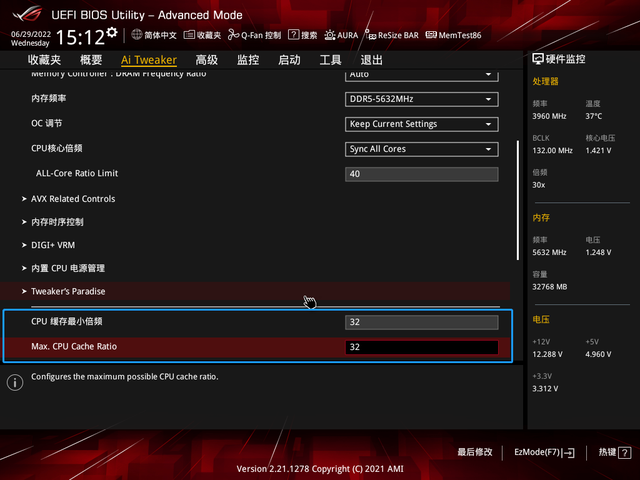Click the 5632 MHz memory frequency value
Viewport: 640px width, 480px height.
(x=549, y=253)
